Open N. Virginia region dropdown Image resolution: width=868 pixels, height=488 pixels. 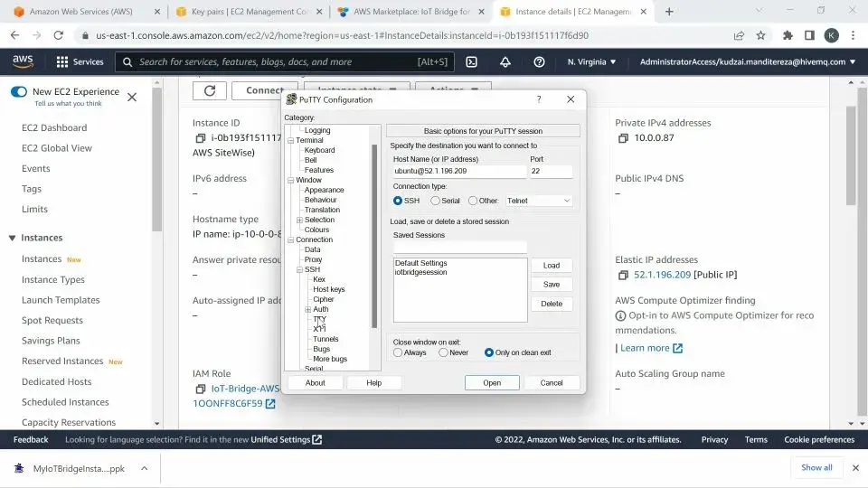[591, 62]
